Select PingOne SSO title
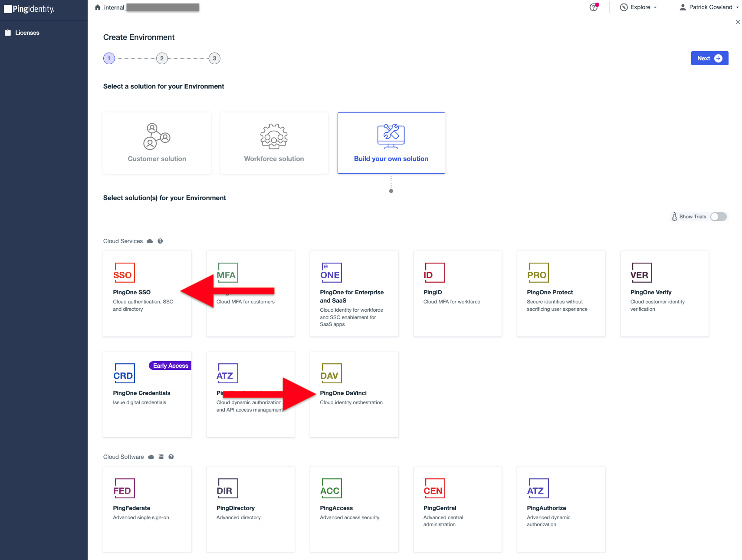This screenshot has width=742, height=560. (132, 293)
